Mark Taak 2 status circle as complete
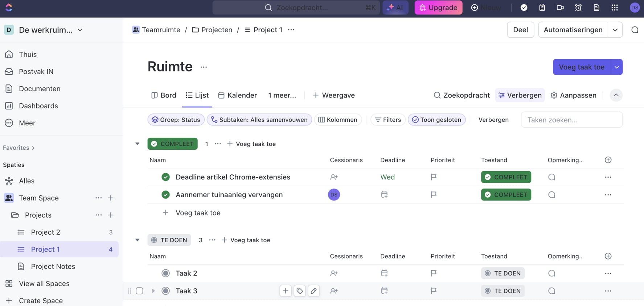The height and width of the screenshot is (306, 644). (x=166, y=273)
